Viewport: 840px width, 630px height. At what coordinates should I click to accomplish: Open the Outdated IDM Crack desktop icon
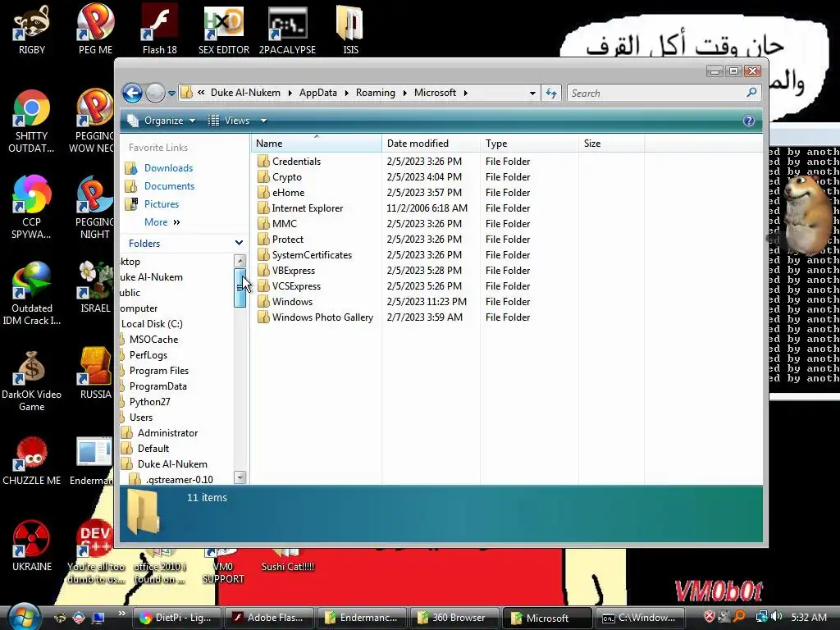[x=32, y=294]
